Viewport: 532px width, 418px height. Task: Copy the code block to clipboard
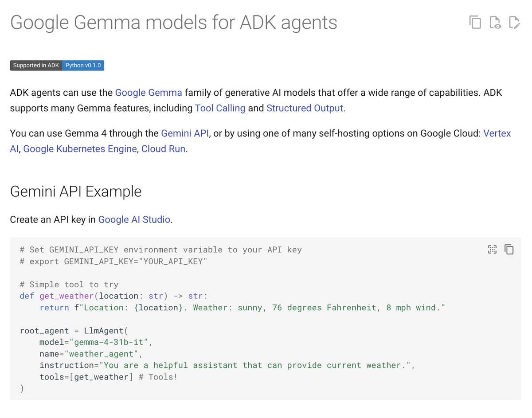pyautogui.click(x=509, y=250)
